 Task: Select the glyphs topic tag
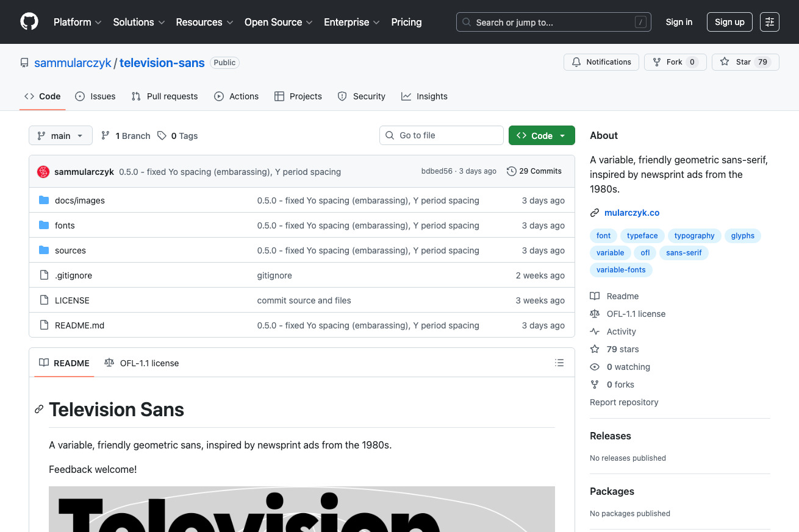click(743, 236)
